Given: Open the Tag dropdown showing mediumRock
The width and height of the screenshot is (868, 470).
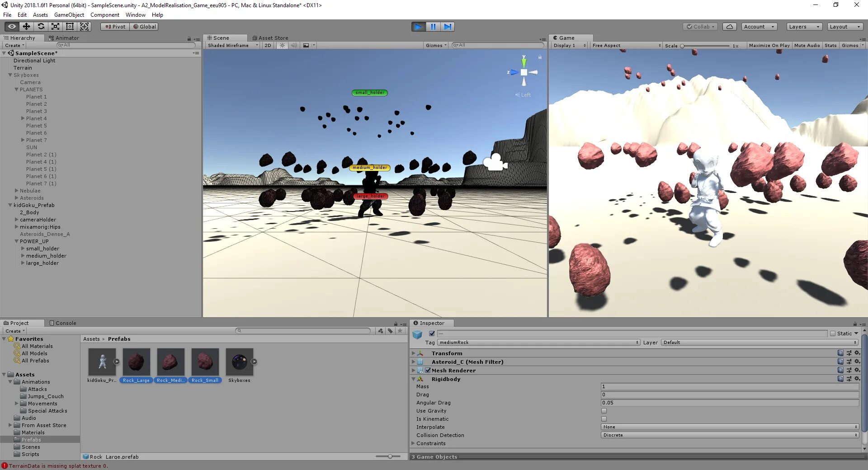Looking at the screenshot, I should (539, 343).
